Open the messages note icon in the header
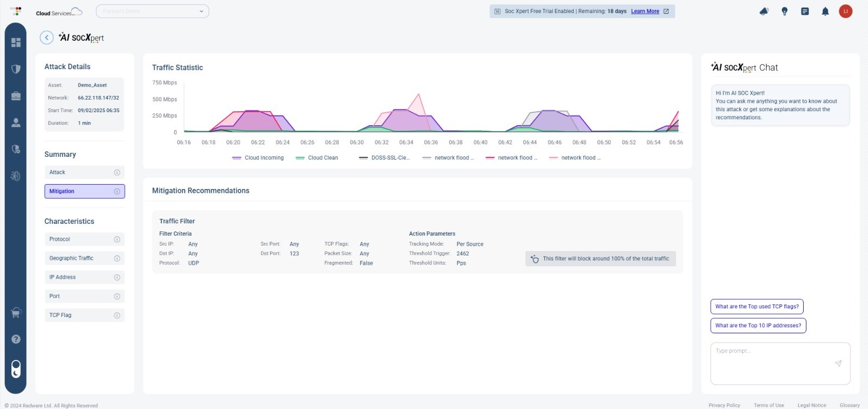The height and width of the screenshot is (409, 868). [805, 11]
